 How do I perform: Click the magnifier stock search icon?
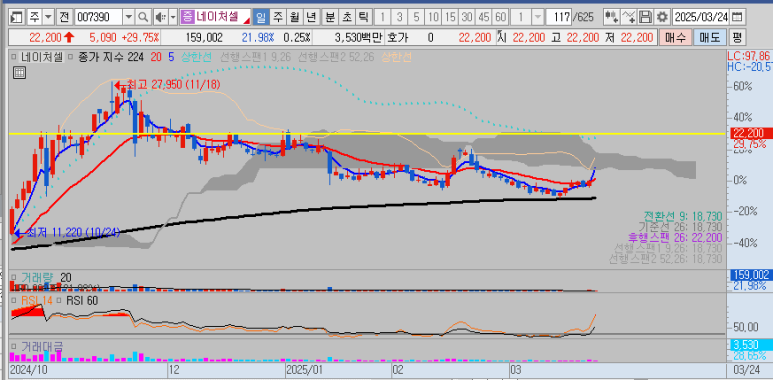point(142,17)
